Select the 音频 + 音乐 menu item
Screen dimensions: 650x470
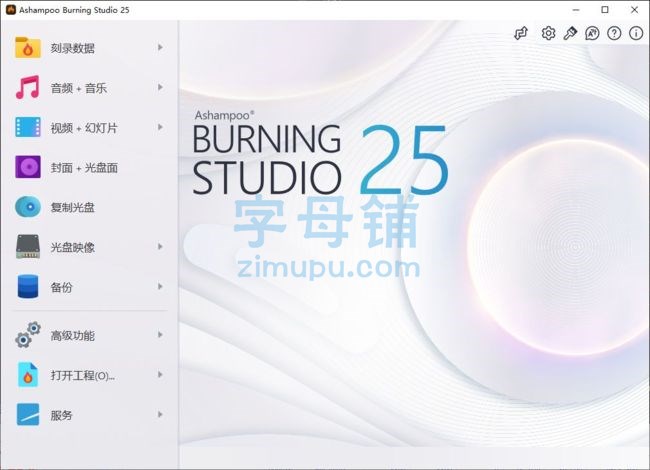89,87
